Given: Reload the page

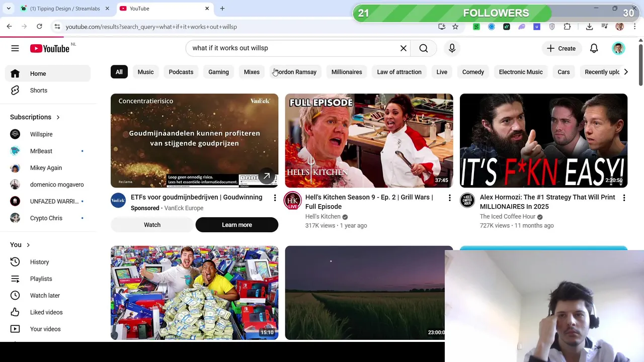Looking at the screenshot, I should (x=39, y=27).
